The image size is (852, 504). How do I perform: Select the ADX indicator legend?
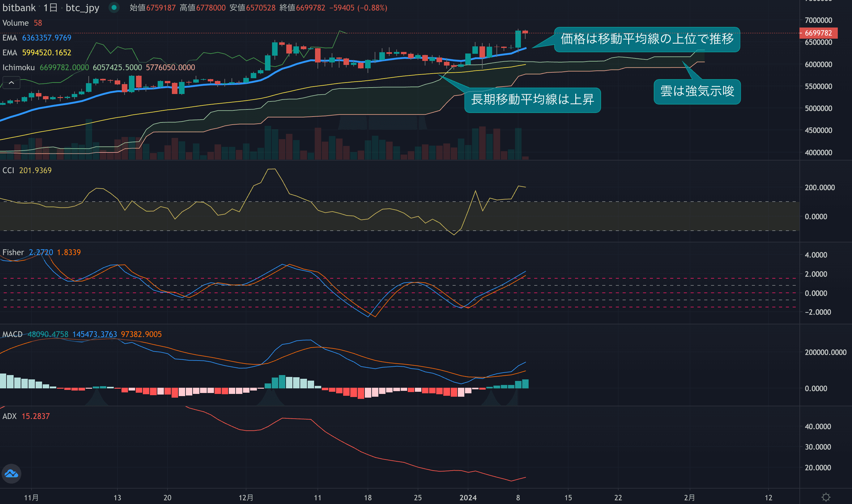pyautogui.click(x=10, y=416)
